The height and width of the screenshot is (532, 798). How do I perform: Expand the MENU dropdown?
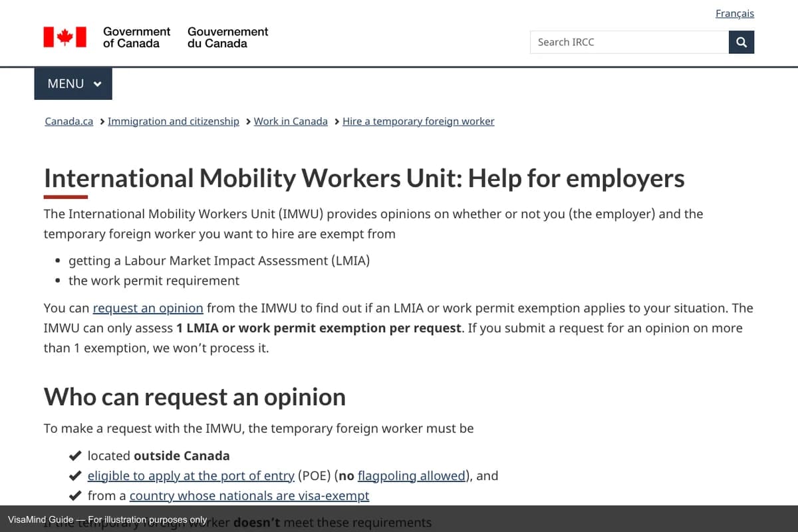point(73,84)
